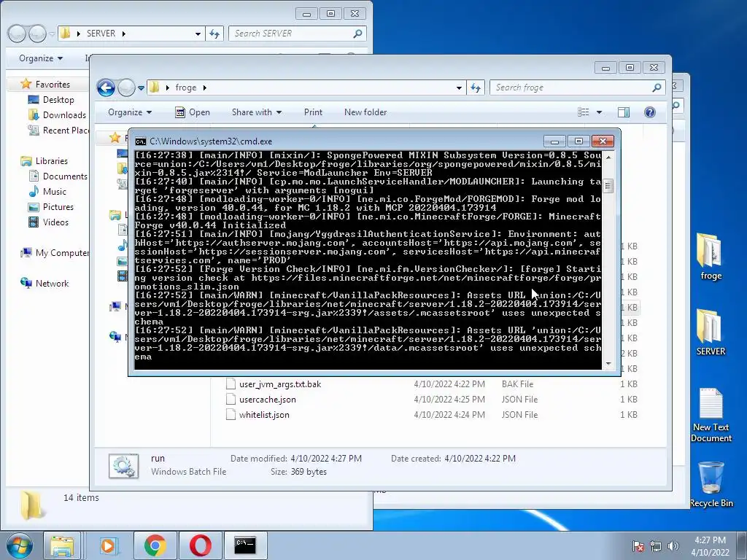Click the refresh button beside froge address bar
The height and width of the screenshot is (560, 747).
(x=476, y=87)
